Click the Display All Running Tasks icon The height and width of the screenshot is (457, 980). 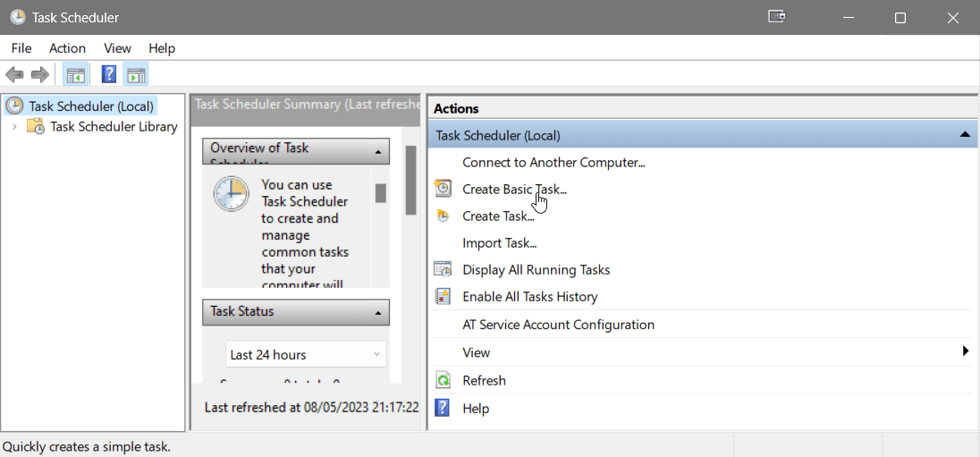click(443, 269)
